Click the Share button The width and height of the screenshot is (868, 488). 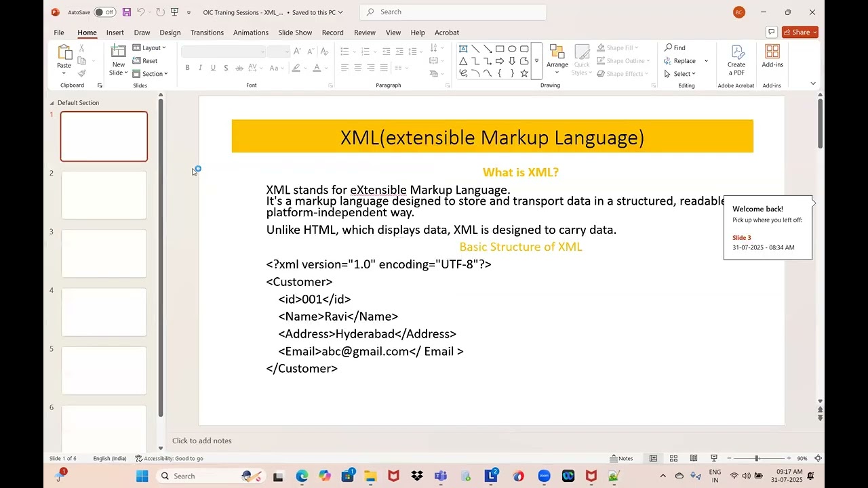click(x=800, y=33)
